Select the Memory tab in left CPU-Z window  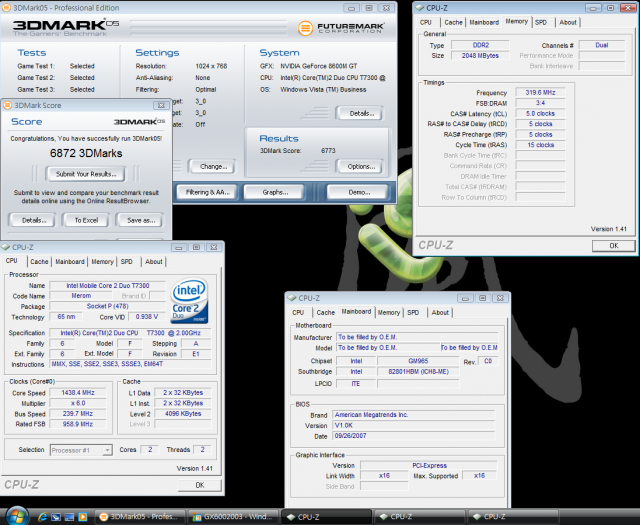coord(102,262)
